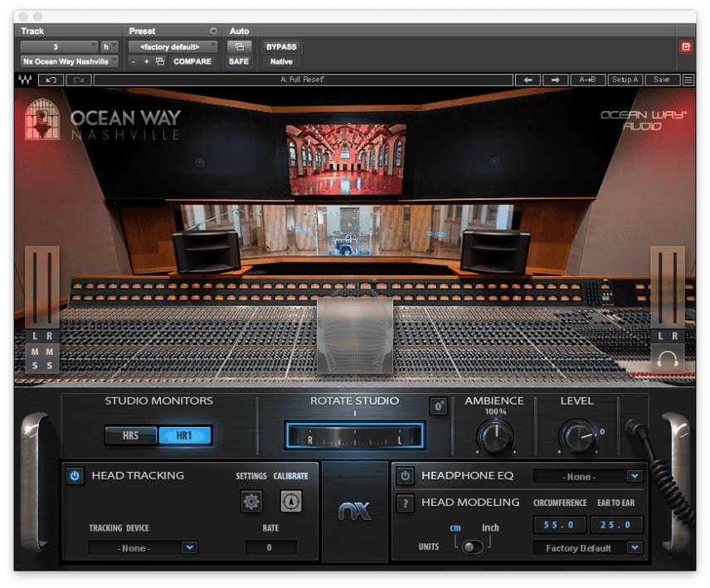Click the Save button
Viewport: 710px width, 588px height.
coord(661,80)
